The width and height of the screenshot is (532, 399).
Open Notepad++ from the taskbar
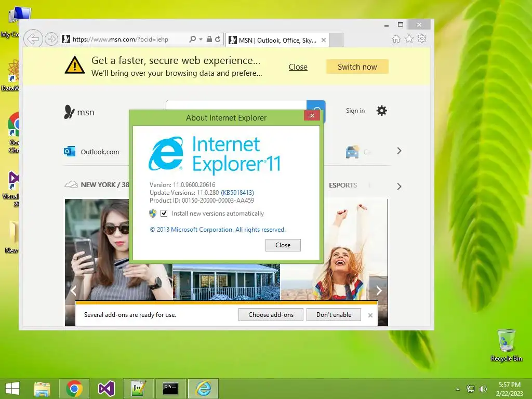tap(138, 389)
